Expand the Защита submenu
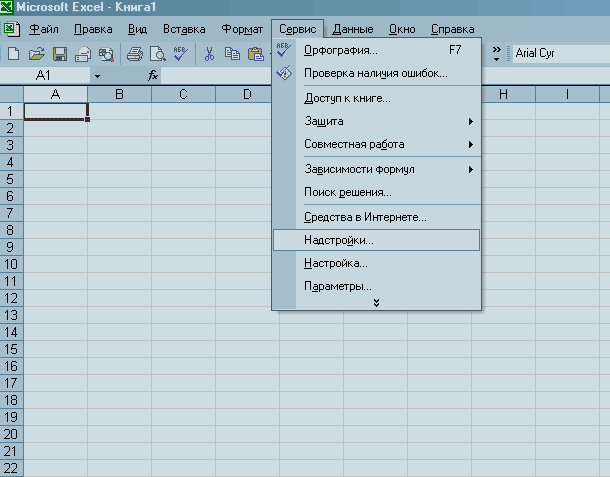Image resolution: width=610 pixels, height=477 pixels. (471, 121)
